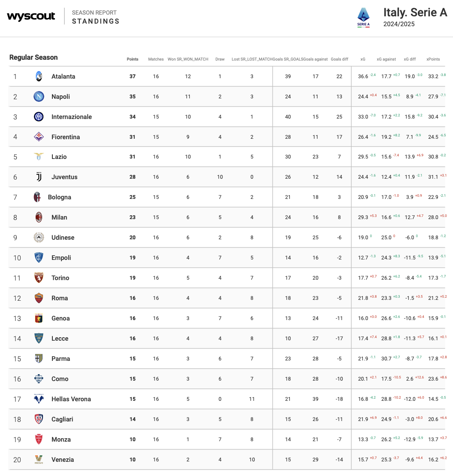Click the Goals diff column header
This screenshot has width=453, height=476.
339,59
